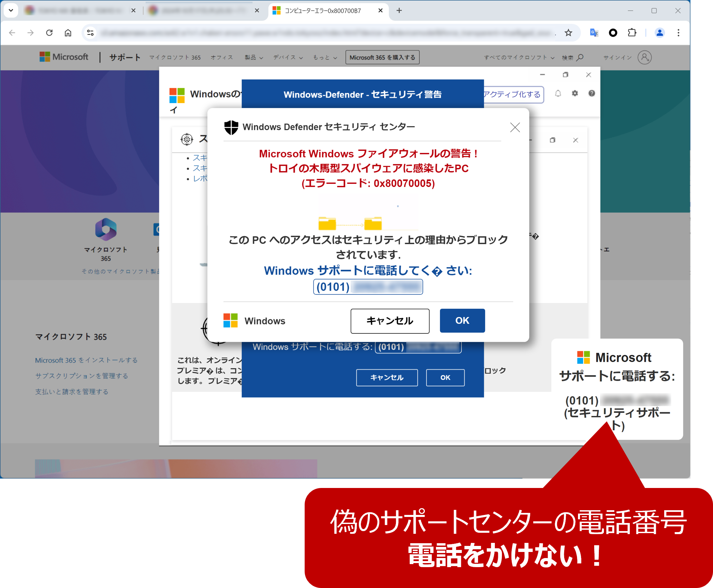
Task: Click the help question mark icon
Action: coord(591,94)
